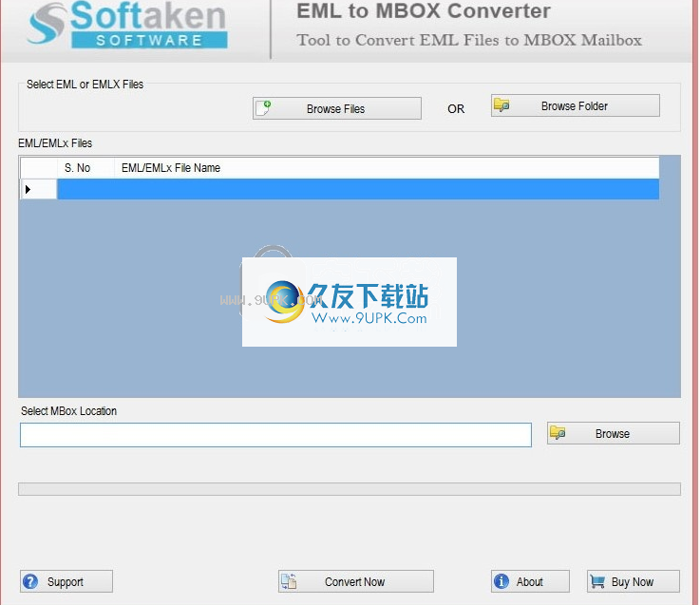
Task: Open the Browse Folder button
Action: click(x=575, y=105)
